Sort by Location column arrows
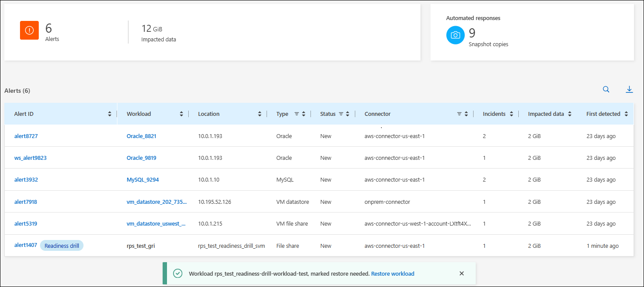 click(x=260, y=114)
